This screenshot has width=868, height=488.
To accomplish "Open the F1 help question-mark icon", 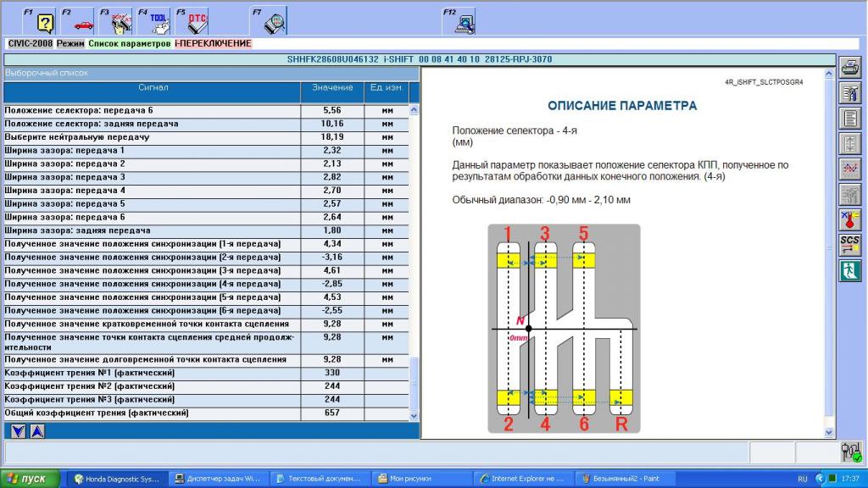I will tap(39, 21).
